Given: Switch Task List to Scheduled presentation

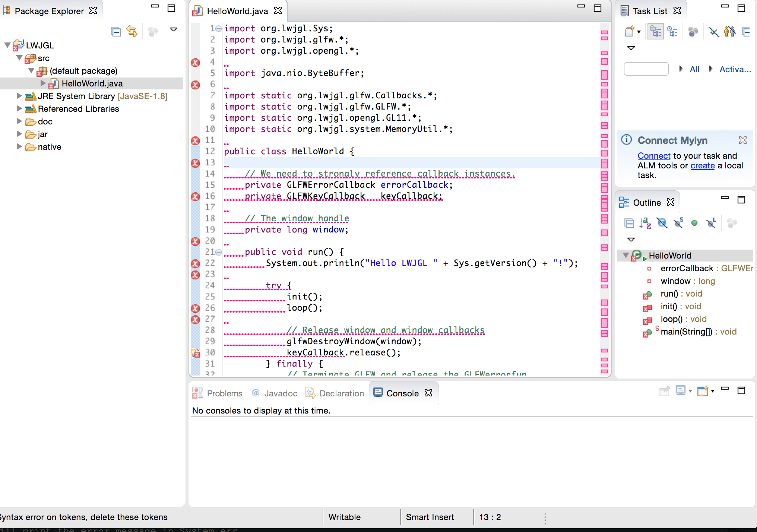Looking at the screenshot, I should pyautogui.click(x=672, y=32).
